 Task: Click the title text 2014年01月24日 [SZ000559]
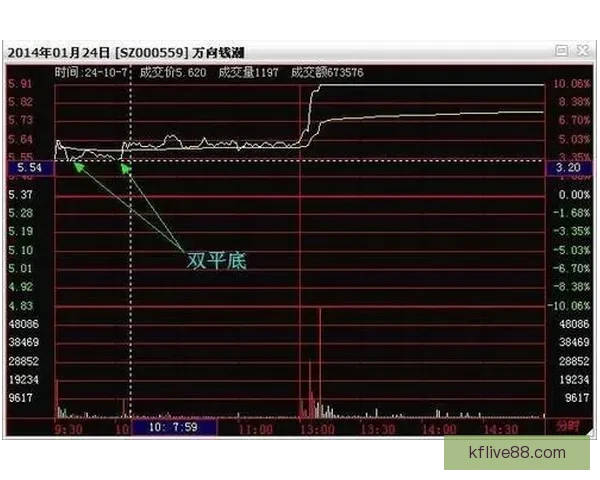(x=98, y=52)
